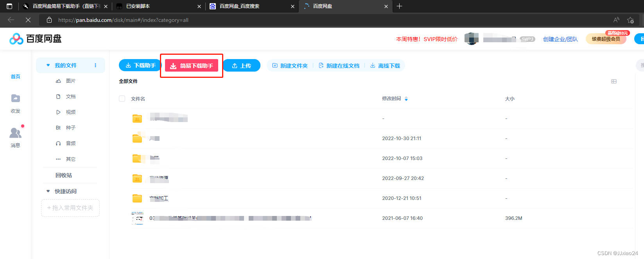
Task: Collapse the 快捷访问 section arrow
Action: [x=48, y=191]
